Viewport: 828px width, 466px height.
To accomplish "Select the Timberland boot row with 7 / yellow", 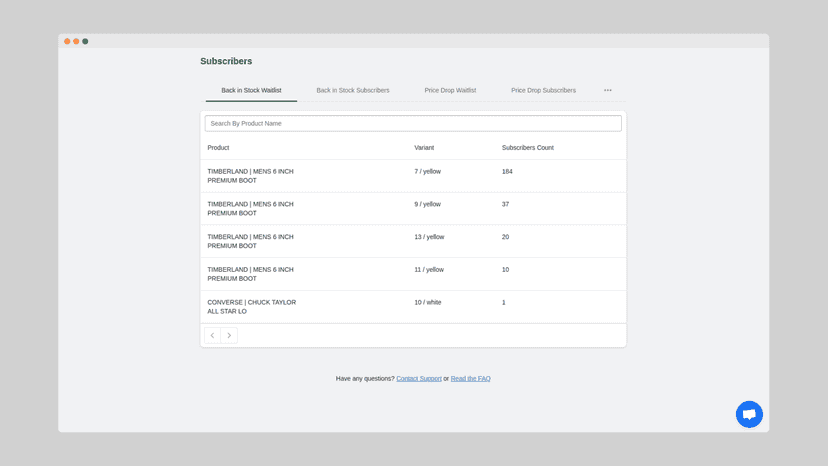I will (413, 176).
